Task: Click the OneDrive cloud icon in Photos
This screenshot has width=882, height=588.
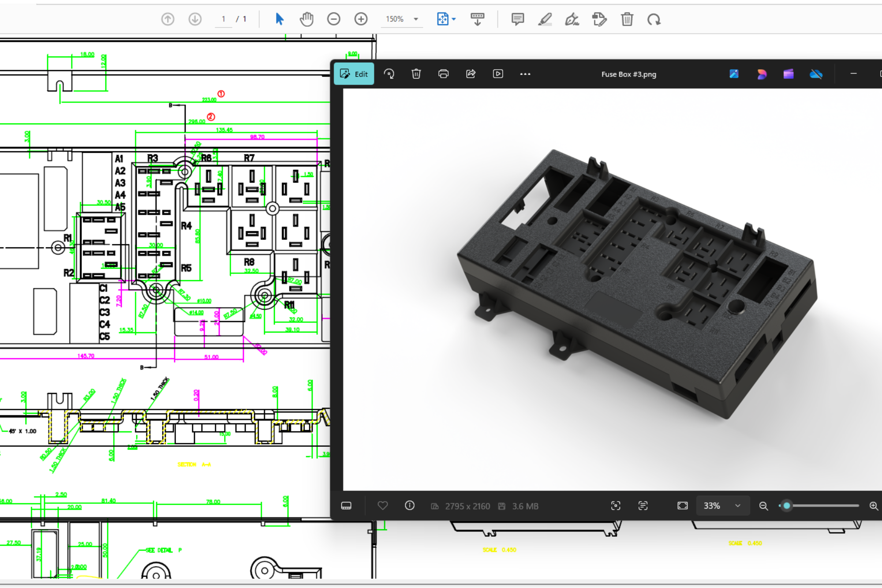Action: [816, 74]
